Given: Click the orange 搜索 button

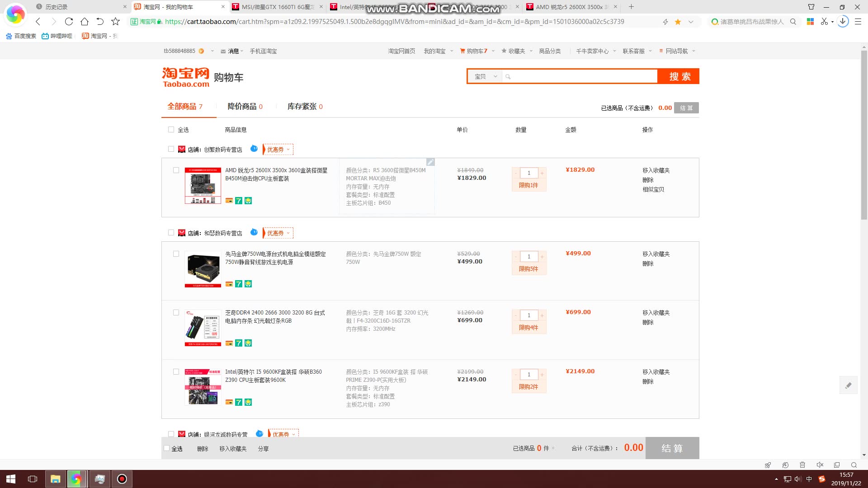Looking at the screenshot, I should 679,76.
